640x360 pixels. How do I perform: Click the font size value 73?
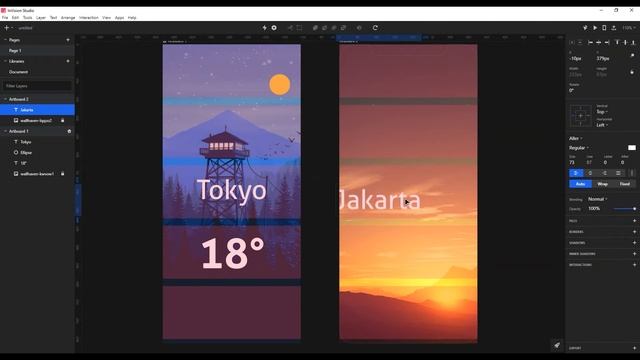coord(572,162)
